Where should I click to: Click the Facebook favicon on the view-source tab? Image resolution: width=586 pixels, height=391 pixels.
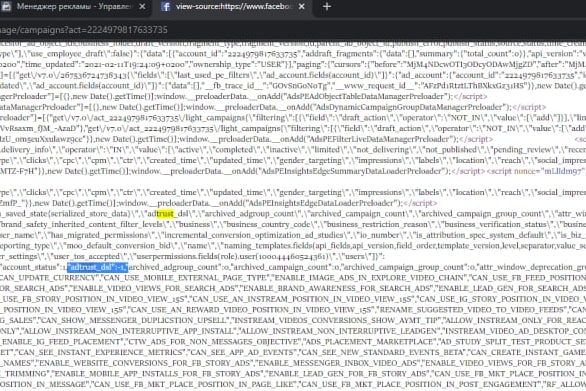point(166,6)
